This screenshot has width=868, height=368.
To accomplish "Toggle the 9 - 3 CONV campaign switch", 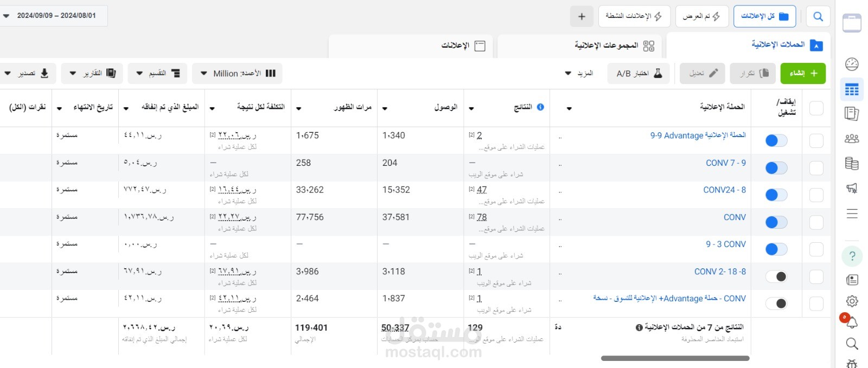I will (x=776, y=249).
